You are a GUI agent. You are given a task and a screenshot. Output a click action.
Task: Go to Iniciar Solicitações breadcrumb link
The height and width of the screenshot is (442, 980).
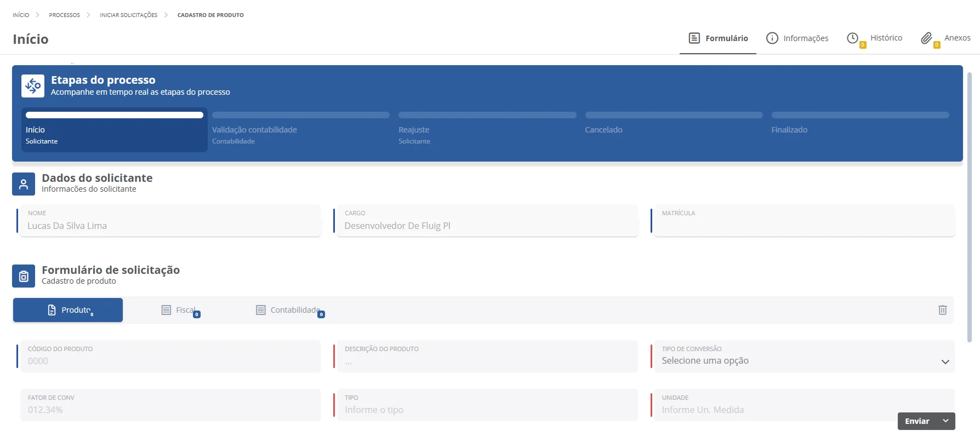pos(128,15)
